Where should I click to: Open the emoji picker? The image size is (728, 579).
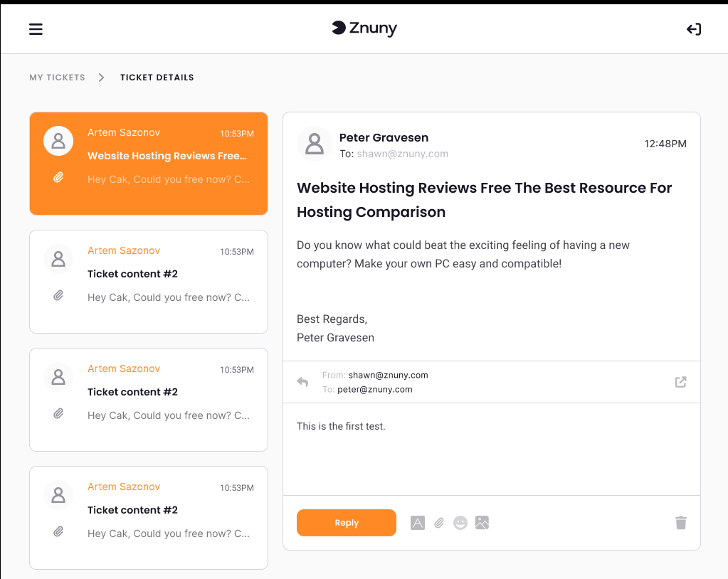[x=460, y=523]
